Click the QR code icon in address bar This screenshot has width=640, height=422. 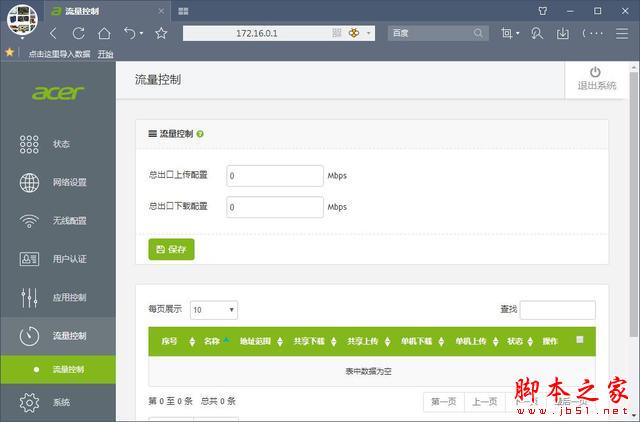pyautogui.click(x=337, y=33)
